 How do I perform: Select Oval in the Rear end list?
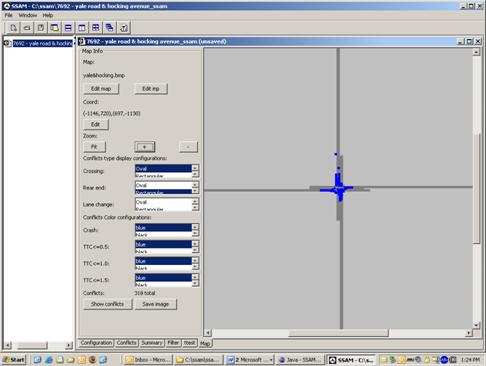pyautogui.click(x=163, y=185)
